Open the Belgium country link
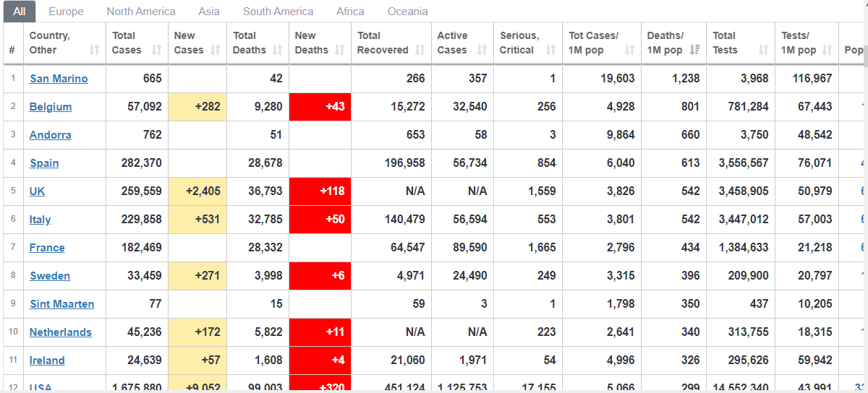Screen dimensions: 868x393 point(51,107)
